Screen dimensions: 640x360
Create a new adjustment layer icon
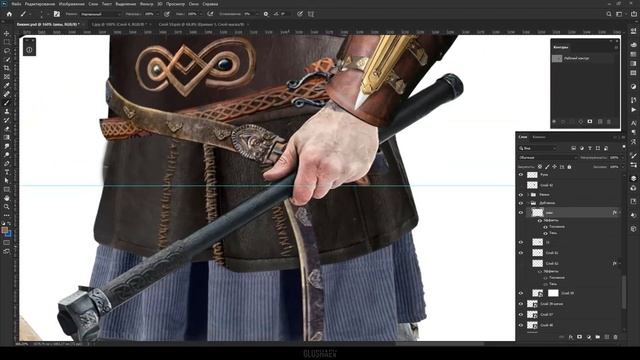click(x=589, y=337)
